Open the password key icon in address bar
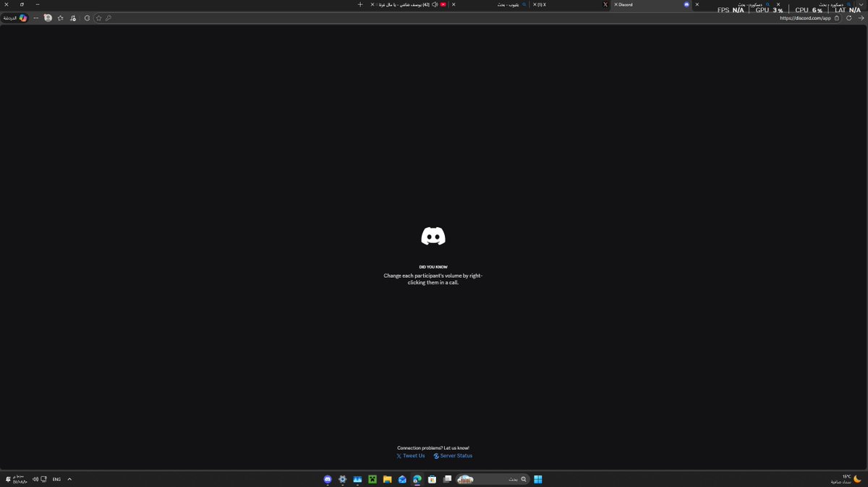Screen dimensions: 868x487 [x=108, y=17]
